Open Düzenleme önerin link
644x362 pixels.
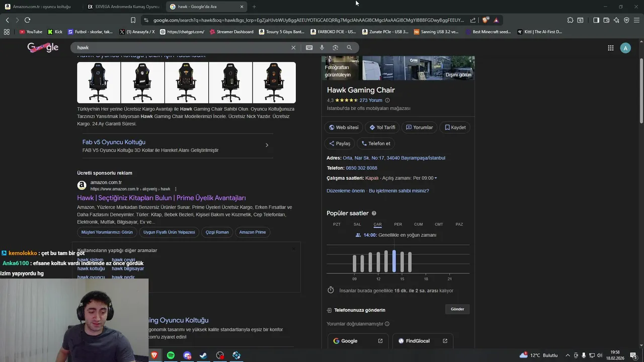346,191
